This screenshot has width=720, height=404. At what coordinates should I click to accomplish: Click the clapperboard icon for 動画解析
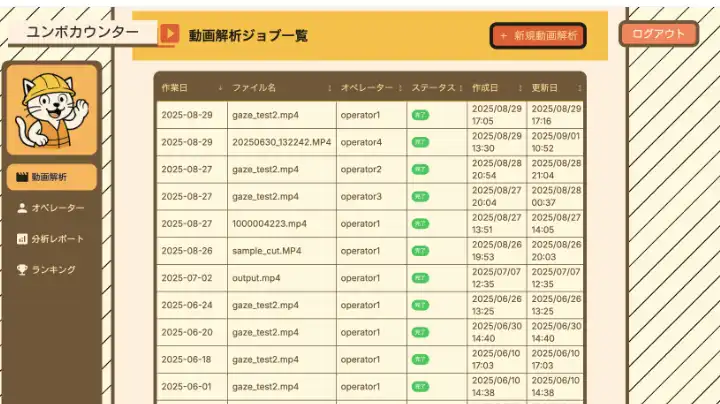tap(21, 177)
